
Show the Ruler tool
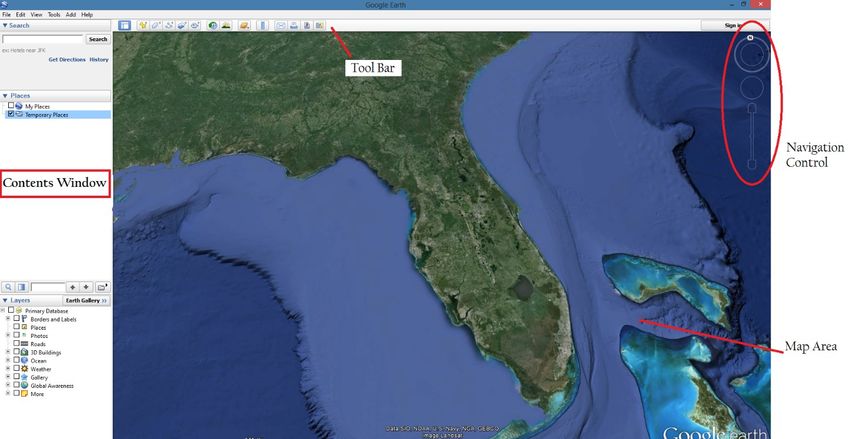pos(262,25)
